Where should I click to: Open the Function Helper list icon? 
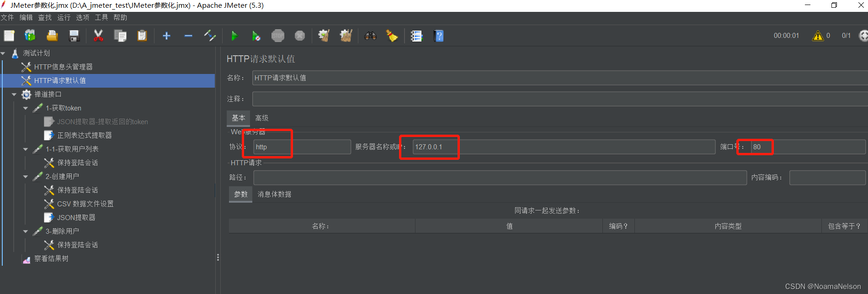[x=416, y=36]
